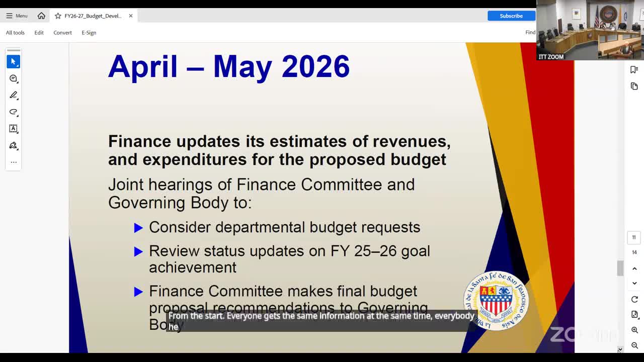Select the arrow selection tool

tap(13, 61)
